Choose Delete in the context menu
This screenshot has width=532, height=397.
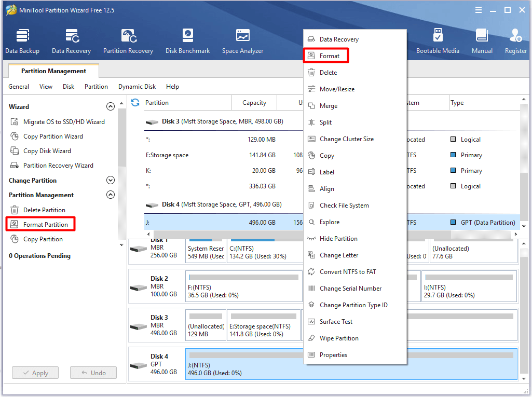pyautogui.click(x=355, y=73)
